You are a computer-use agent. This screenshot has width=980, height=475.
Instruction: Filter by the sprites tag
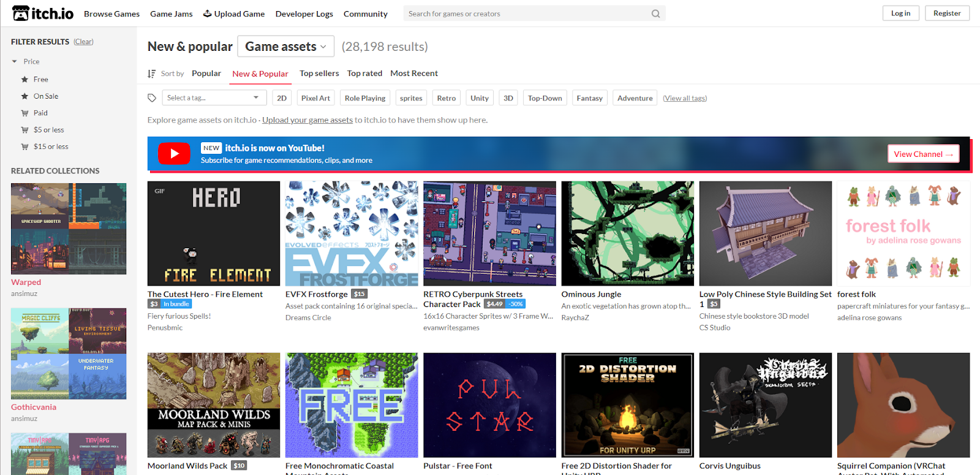coord(411,98)
